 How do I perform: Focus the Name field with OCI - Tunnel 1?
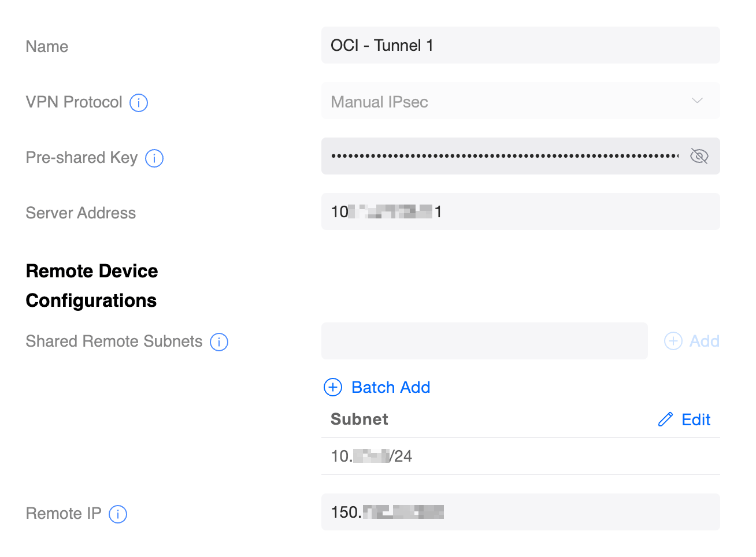point(520,46)
